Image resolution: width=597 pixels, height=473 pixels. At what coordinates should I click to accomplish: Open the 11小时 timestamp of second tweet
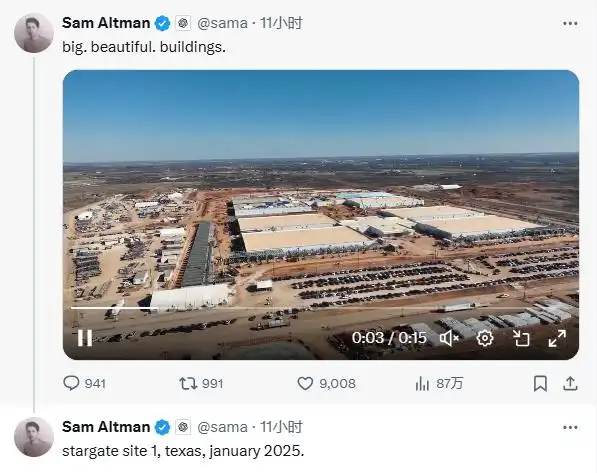[281, 427]
